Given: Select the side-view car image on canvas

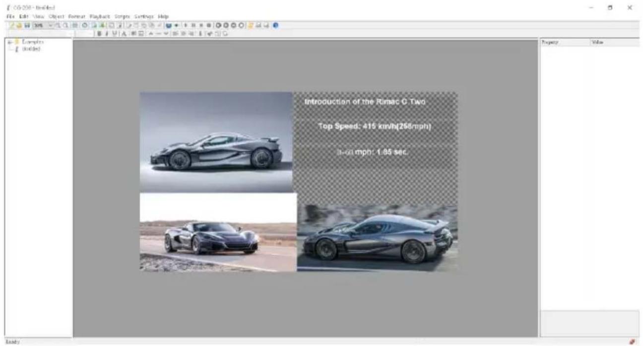Looking at the screenshot, I should pos(216,142).
